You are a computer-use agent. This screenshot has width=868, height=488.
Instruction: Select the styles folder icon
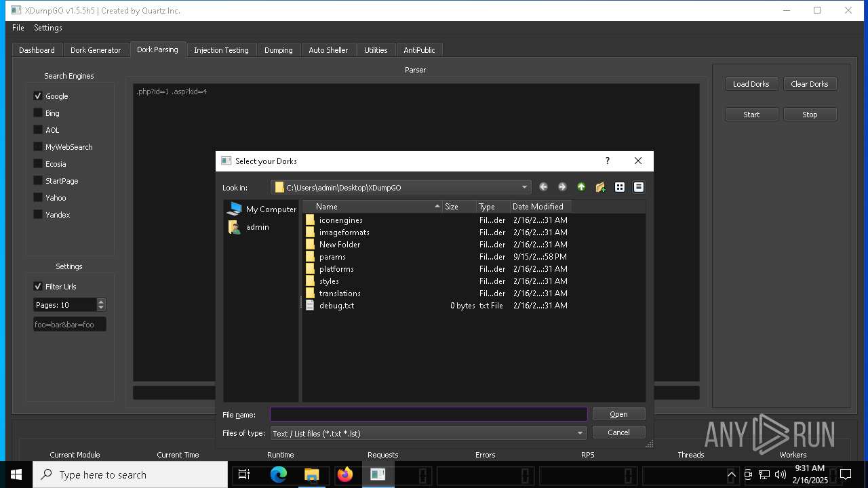click(310, 281)
